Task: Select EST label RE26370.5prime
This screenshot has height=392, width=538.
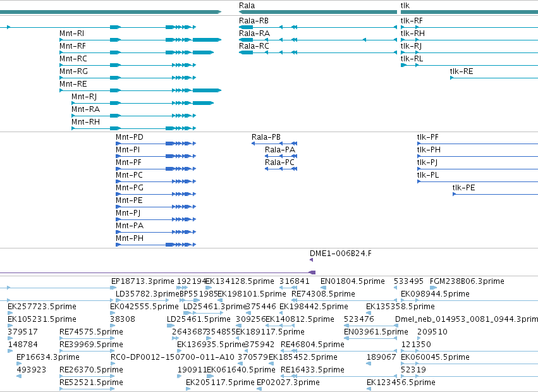Action: click(x=91, y=370)
